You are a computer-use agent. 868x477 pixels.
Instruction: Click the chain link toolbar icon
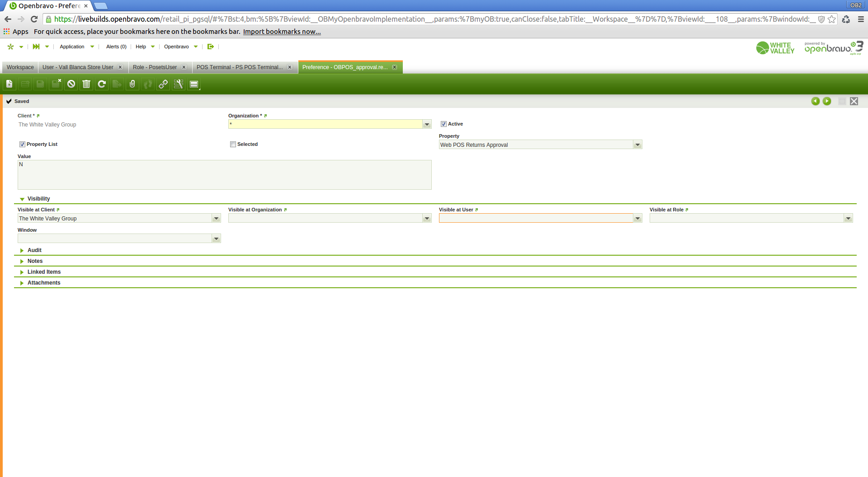point(163,84)
